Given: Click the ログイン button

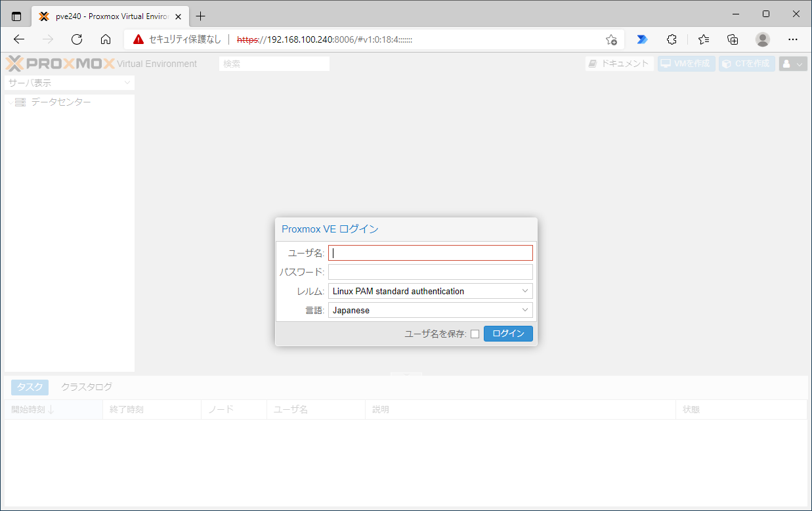Looking at the screenshot, I should click(x=508, y=334).
